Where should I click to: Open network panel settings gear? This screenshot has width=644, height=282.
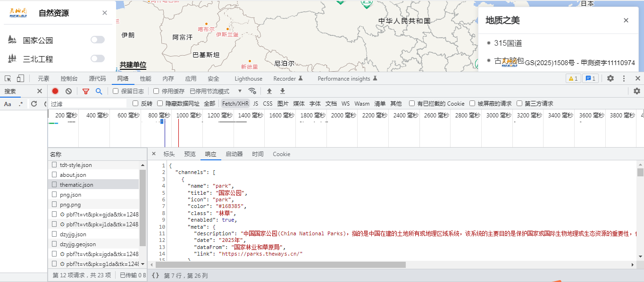[637, 91]
